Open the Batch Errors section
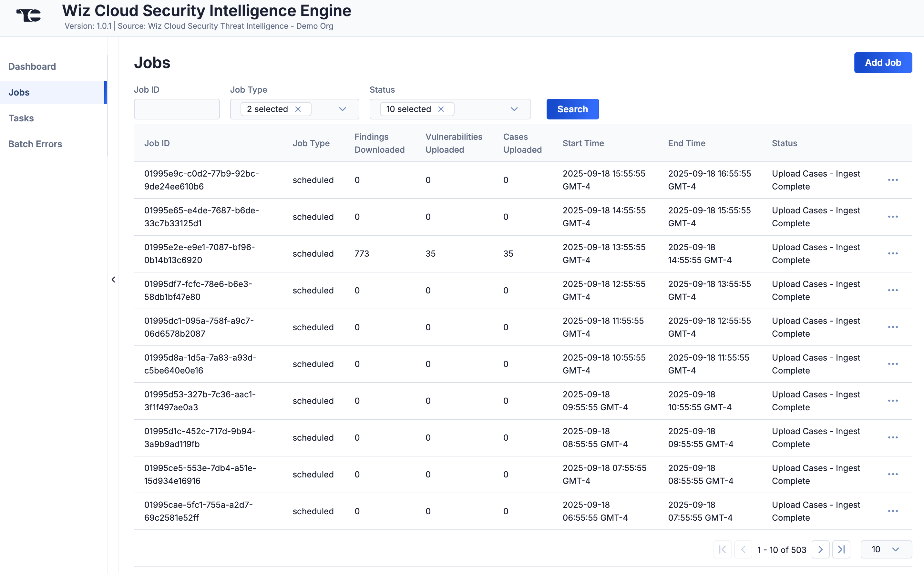 (35, 144)
